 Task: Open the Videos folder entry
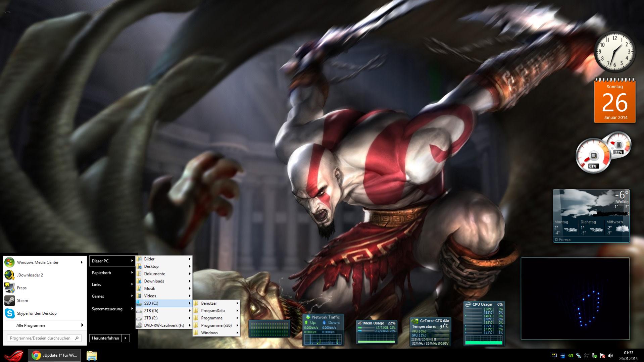(x=163, y=296)
